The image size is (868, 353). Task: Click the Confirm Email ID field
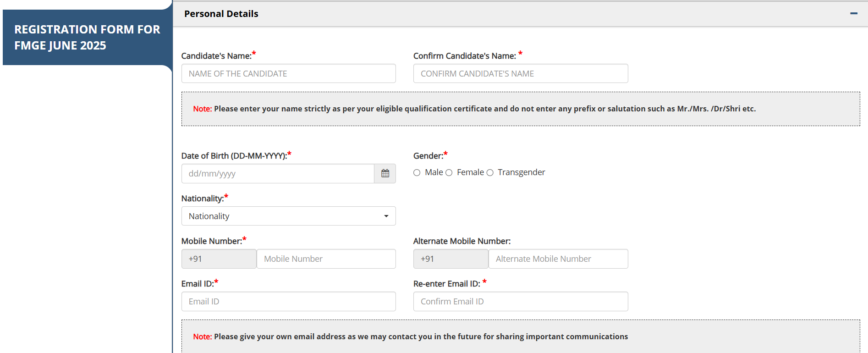tap(521, 301)
